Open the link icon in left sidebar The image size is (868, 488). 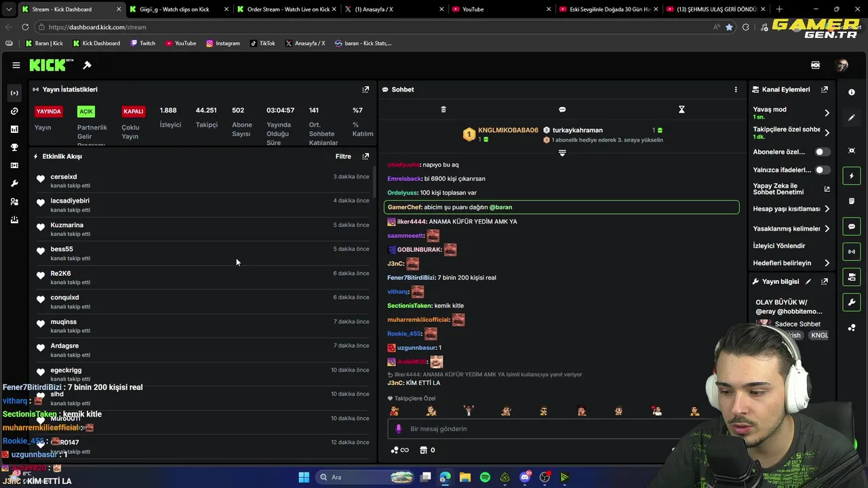[14, 111]
